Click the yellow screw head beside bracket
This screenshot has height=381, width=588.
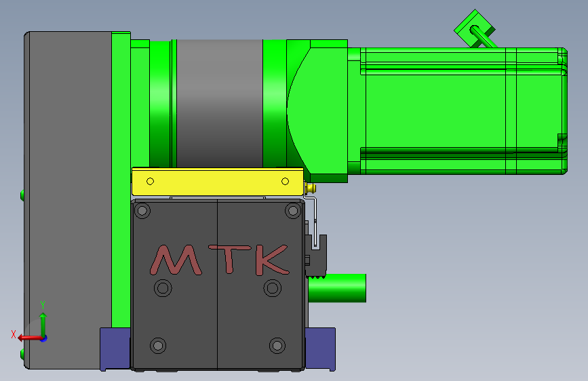311,188
